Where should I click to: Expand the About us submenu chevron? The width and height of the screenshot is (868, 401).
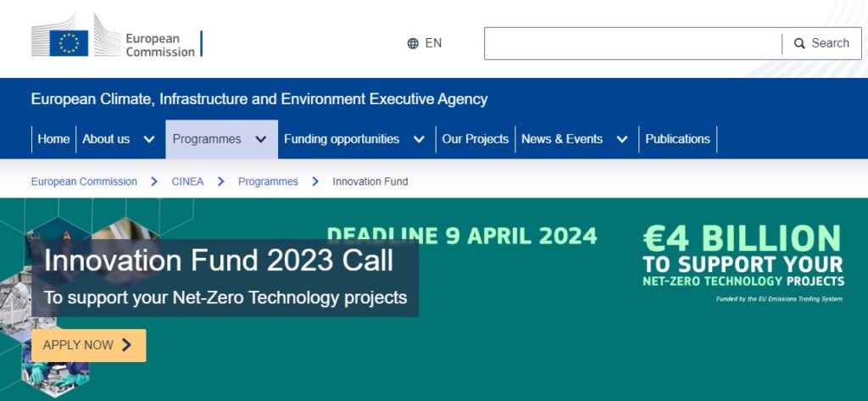pyautogui.click(x=149, y=140)
